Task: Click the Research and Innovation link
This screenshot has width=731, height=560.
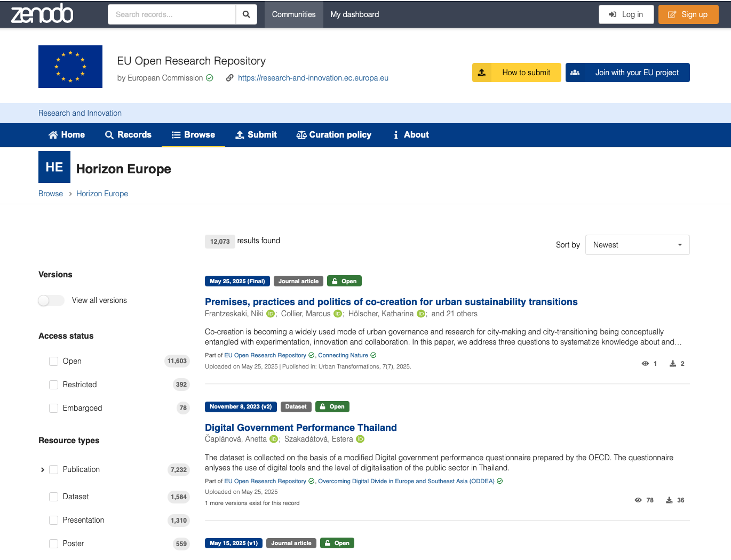Action: click(x=80, y=113)
